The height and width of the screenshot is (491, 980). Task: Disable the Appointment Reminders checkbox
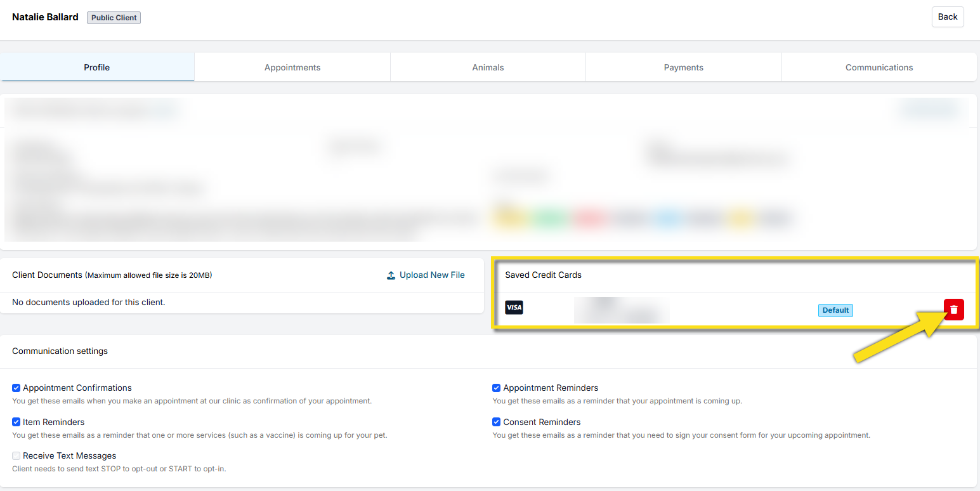497,388
